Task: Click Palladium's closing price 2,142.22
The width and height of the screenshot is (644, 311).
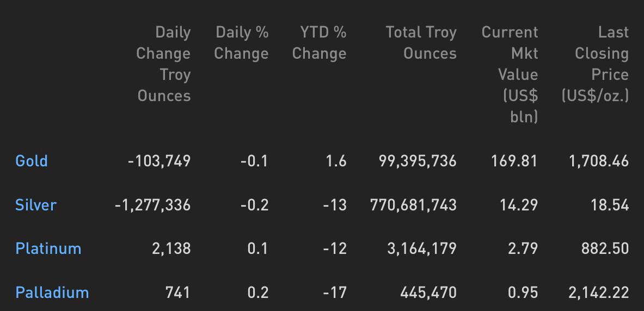Action: (x=599, y=293)
